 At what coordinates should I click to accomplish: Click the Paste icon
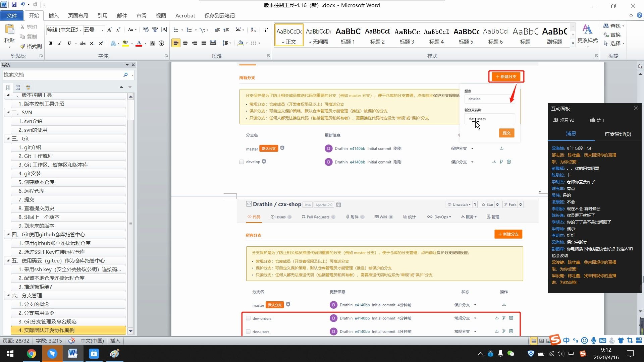pos(9,30)
